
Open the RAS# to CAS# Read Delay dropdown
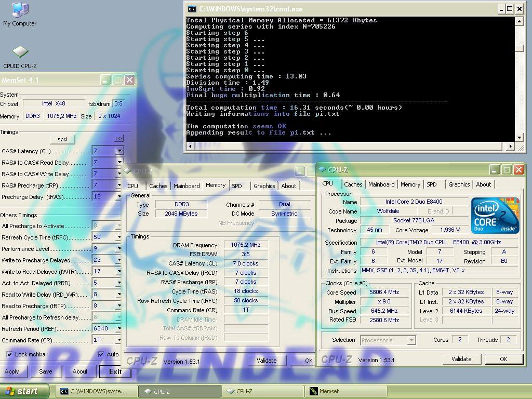point(119,162)
